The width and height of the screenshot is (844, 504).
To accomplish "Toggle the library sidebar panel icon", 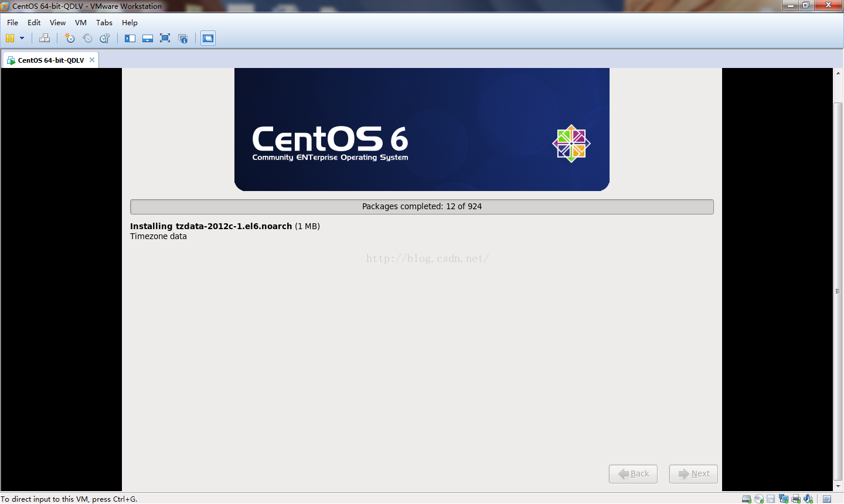I will tap(130, 38).
